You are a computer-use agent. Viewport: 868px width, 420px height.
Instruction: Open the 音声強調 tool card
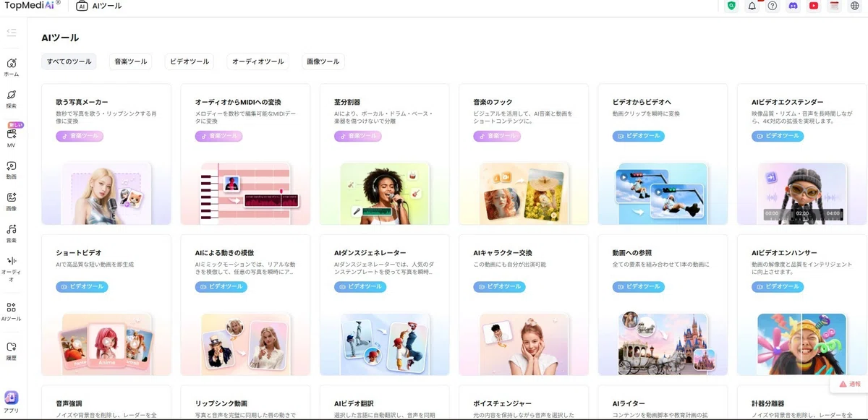coord(106,403)
